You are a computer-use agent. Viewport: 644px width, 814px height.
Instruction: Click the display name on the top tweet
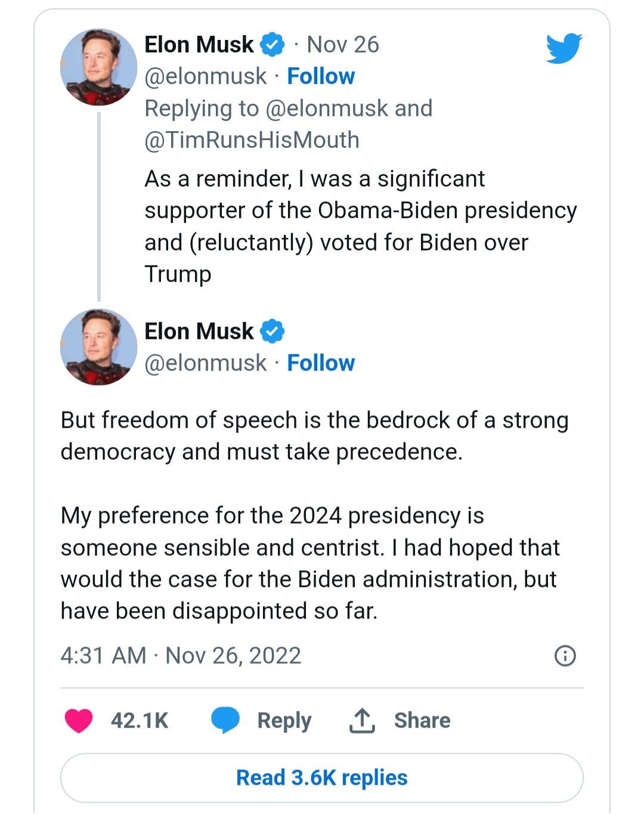pos(199,45)
